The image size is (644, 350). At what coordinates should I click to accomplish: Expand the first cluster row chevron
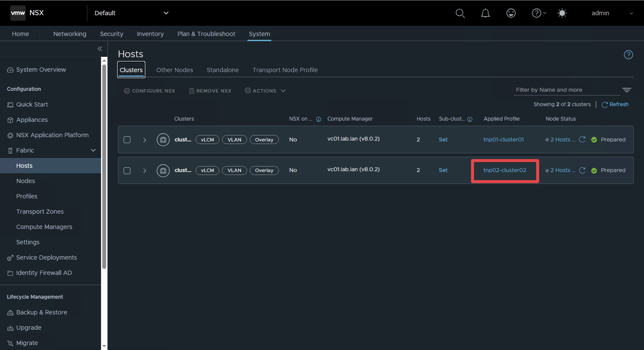[x=145, y=140]
